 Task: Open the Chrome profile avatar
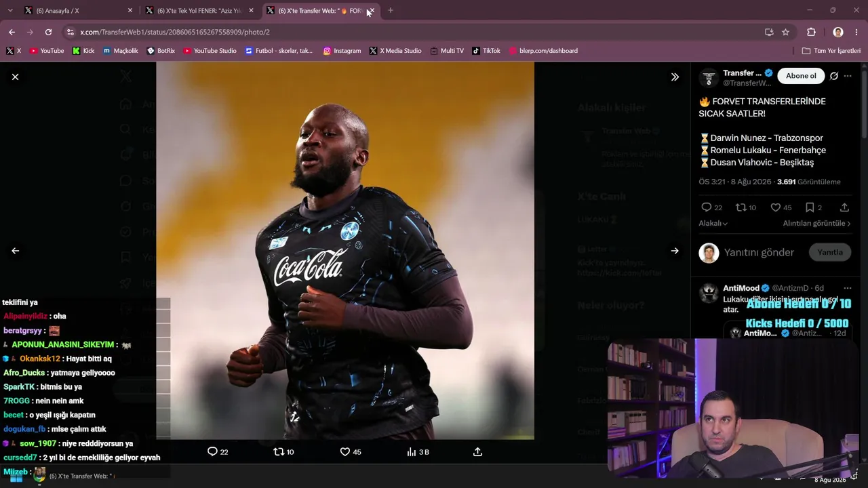coord(838,32)
